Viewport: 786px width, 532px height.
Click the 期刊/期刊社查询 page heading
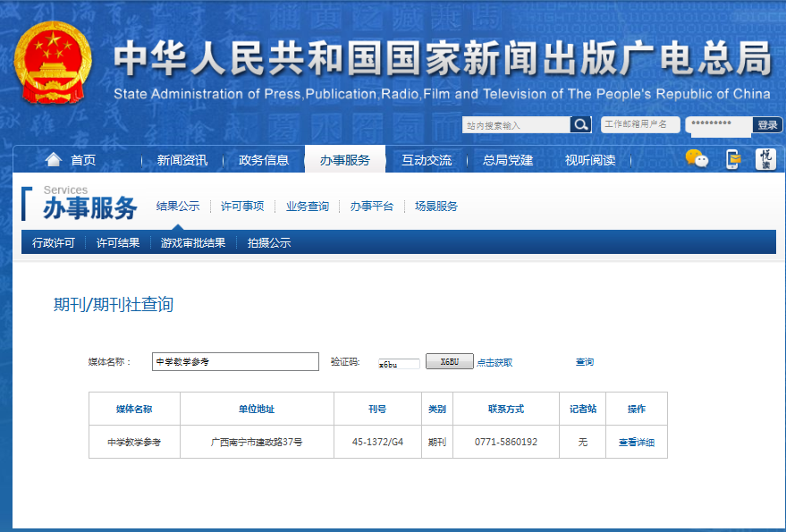(x=114, y=304)
